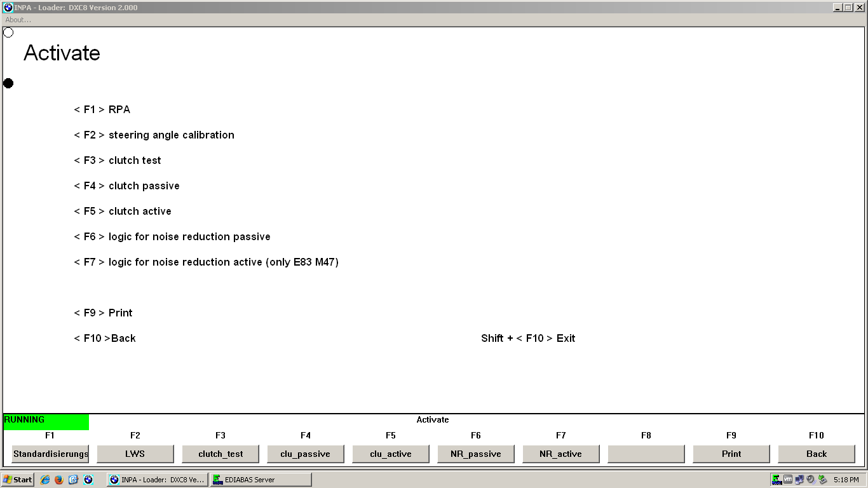868x488 pixels.
Task: Click the VMware tools tray icon
Action: pos(788,480)
